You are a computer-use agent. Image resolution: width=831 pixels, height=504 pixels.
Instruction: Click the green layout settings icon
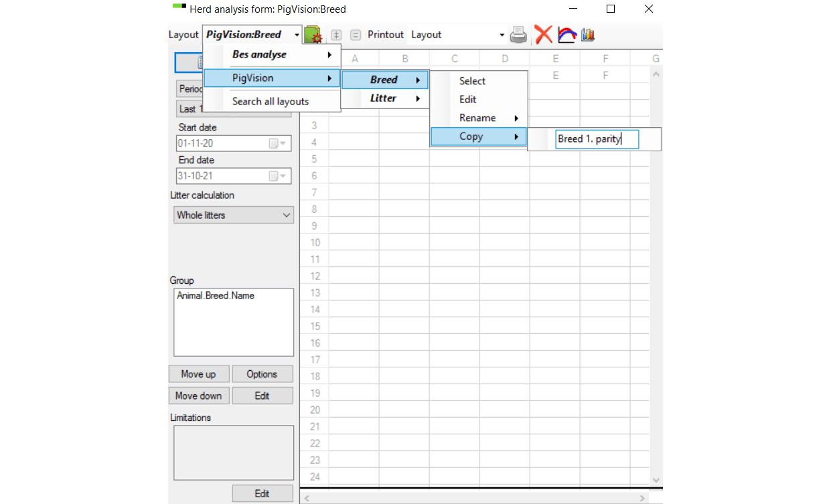click(313, 35)
